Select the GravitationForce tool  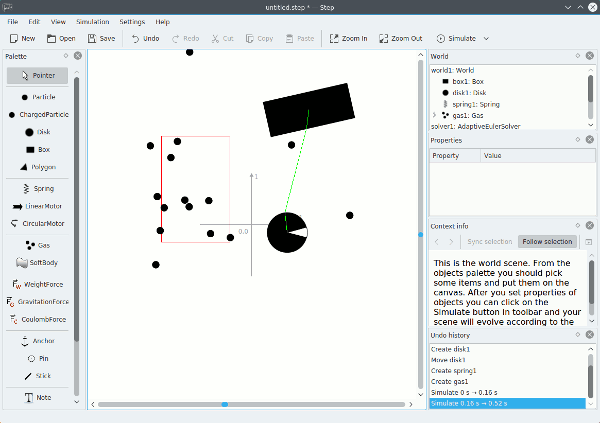pos(37,301)
